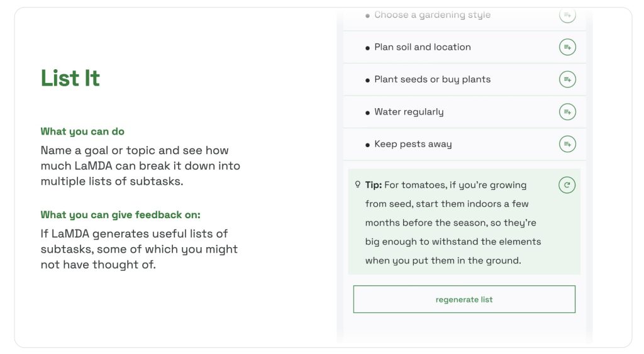The image size is (644, 354).
Task: Expand subtasks for Choose a gardening style
Action: tap(567, 15)
